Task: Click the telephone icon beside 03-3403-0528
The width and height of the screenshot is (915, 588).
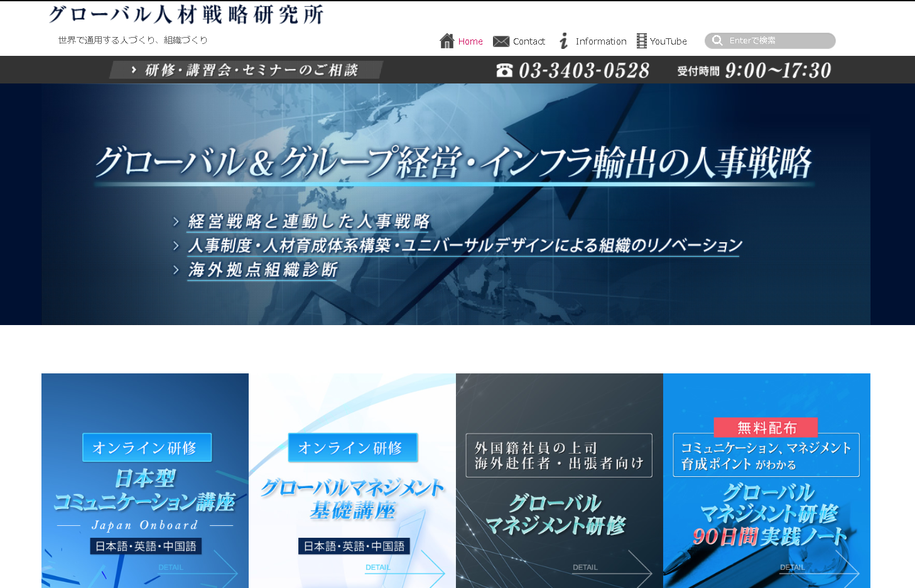Action: point(504,70)
